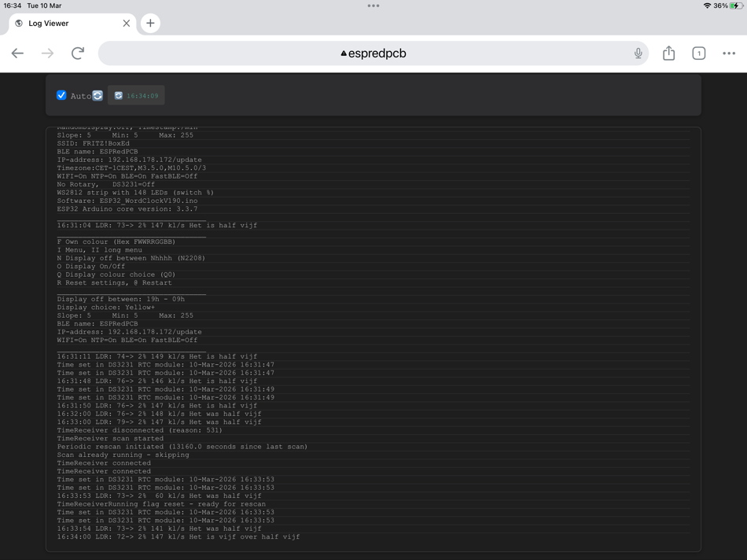Tap the forward navigation arrow
The height and width of the screenshot is (560, 747).
click(47, 53)
